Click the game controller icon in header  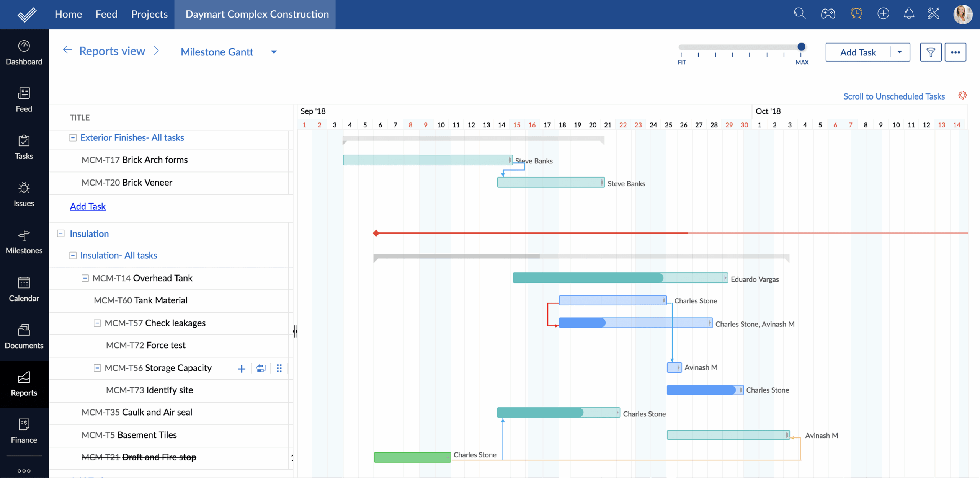click(828, 13)
